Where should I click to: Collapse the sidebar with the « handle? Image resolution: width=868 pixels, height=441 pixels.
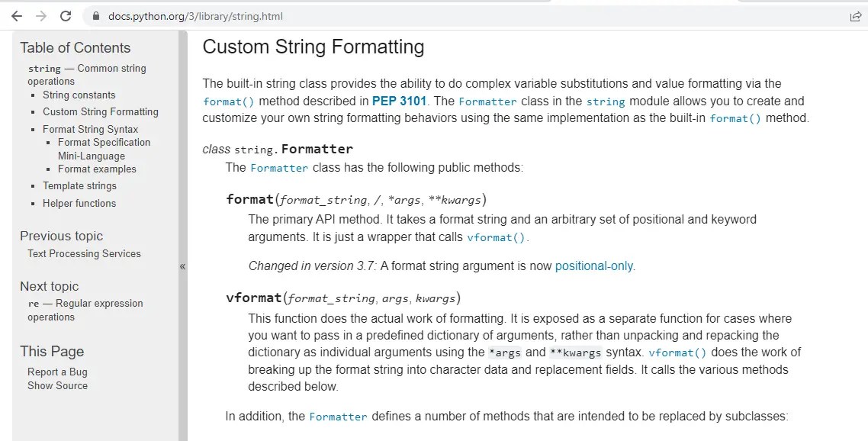tap(183, 266)
